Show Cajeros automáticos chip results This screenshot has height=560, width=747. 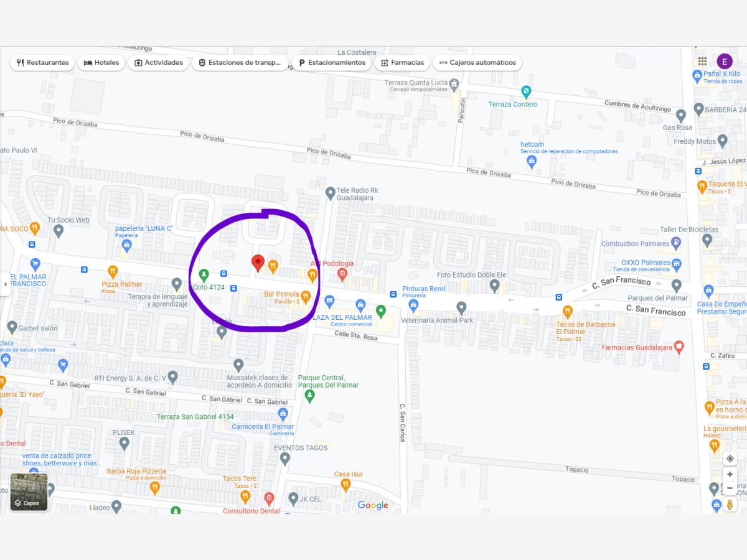[x=477, y=63]
